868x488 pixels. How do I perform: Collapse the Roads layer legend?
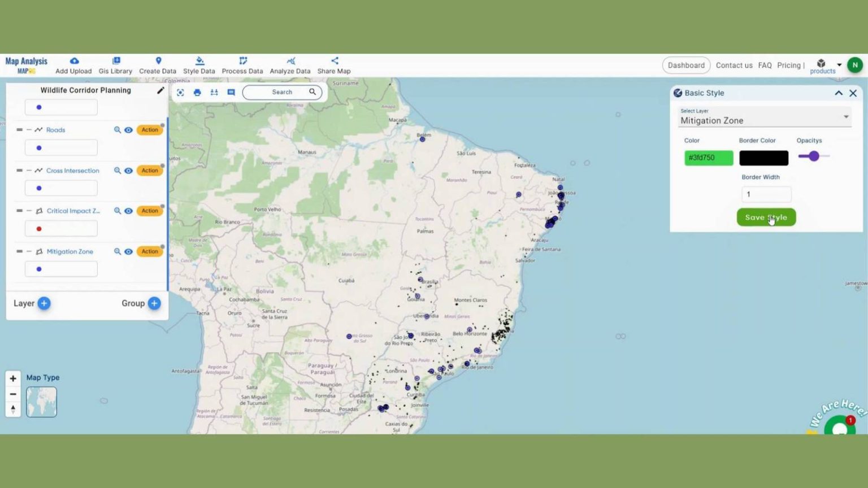pyautogui.click(x=29, y=130)
